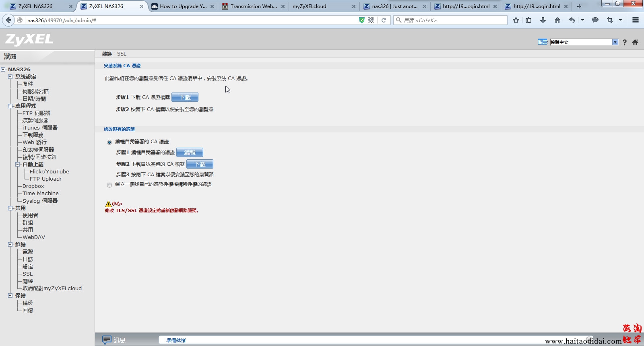Reload the page with refresh icon
The width and height of the screenshot is (644, 346).
tap(384, 20)
